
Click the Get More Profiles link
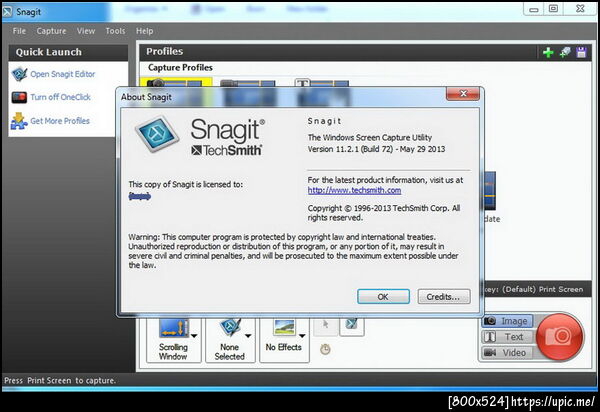(60, 121)
